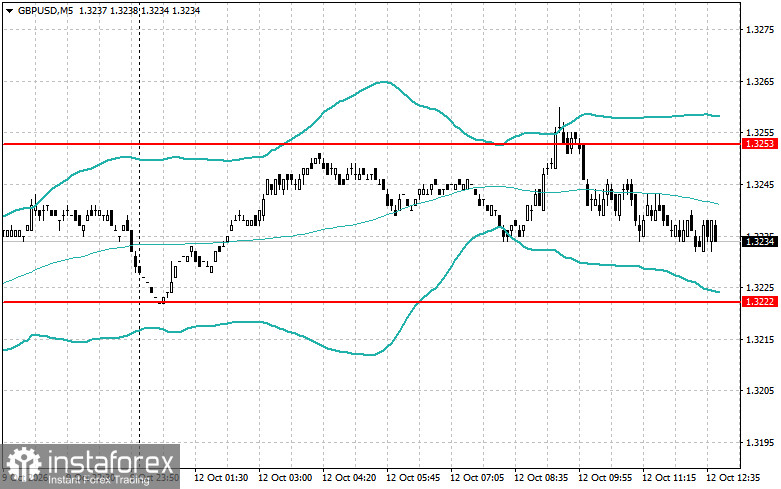The image size is (781, 489).
Task: Click the 1.3205 price scale label
Action: [760, 391]
